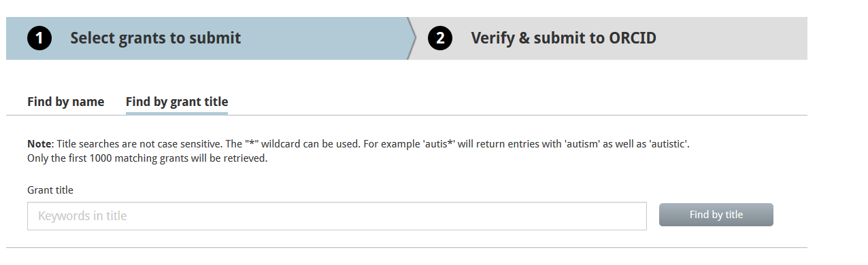Click the step 2 number circle icon
This screenshot has width=868, height=265.
coord(440,39)
